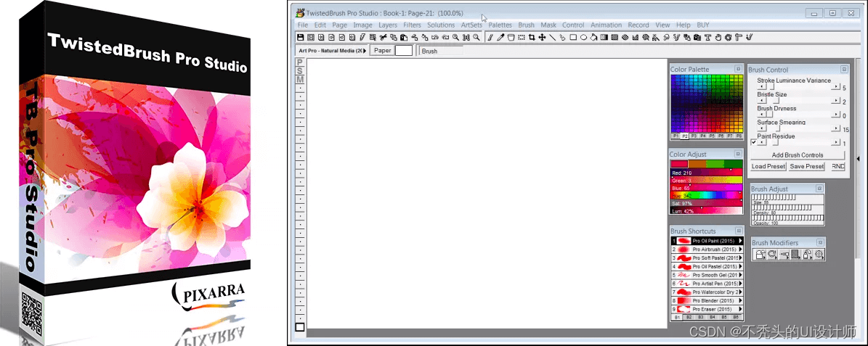The width and height of the screenshot is (868, 346).
Task: Select the Ellipse shape tool
Action: pyautogui.click(x=583, y=37)
